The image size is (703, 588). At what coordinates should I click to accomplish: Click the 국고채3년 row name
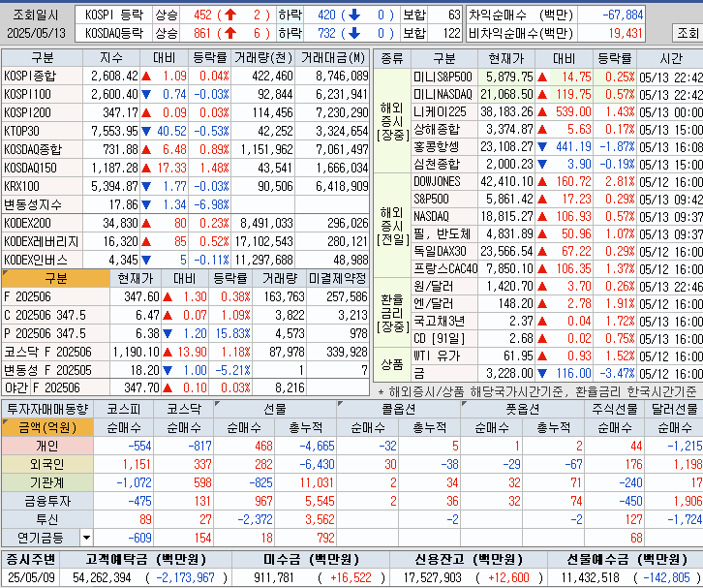coord(439,322)
